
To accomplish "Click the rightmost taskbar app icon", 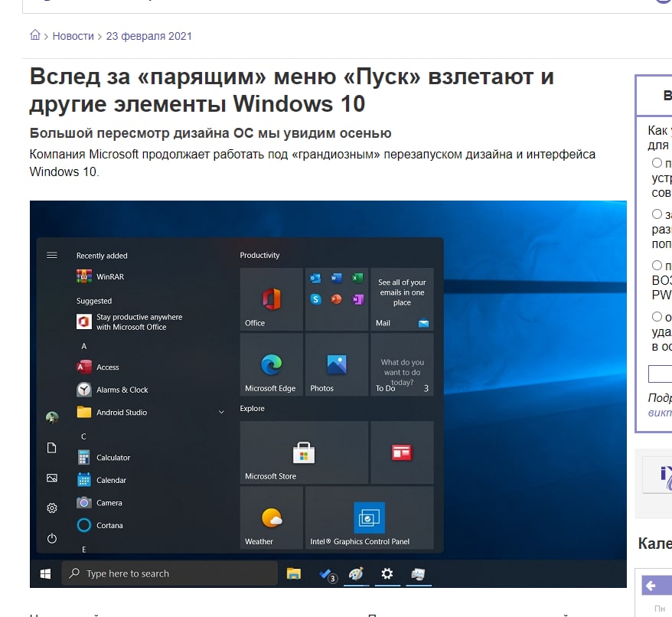I will pos(419,573).
